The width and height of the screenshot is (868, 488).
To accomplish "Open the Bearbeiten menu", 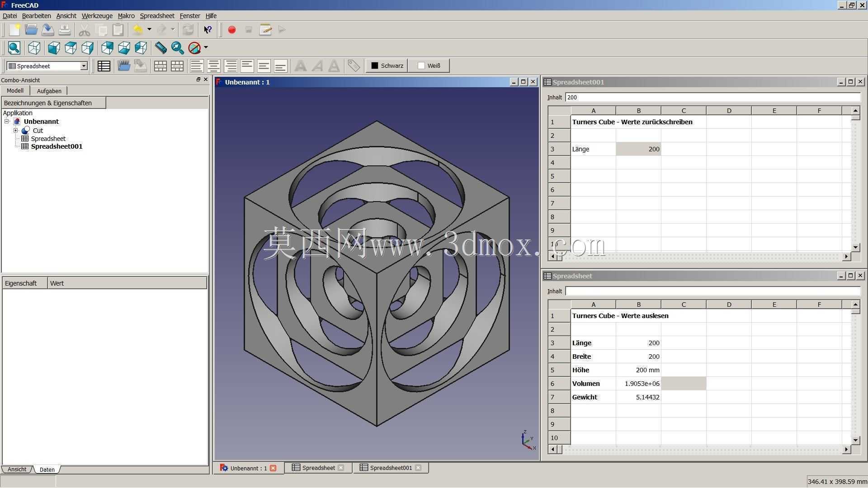I will (36, 16).
